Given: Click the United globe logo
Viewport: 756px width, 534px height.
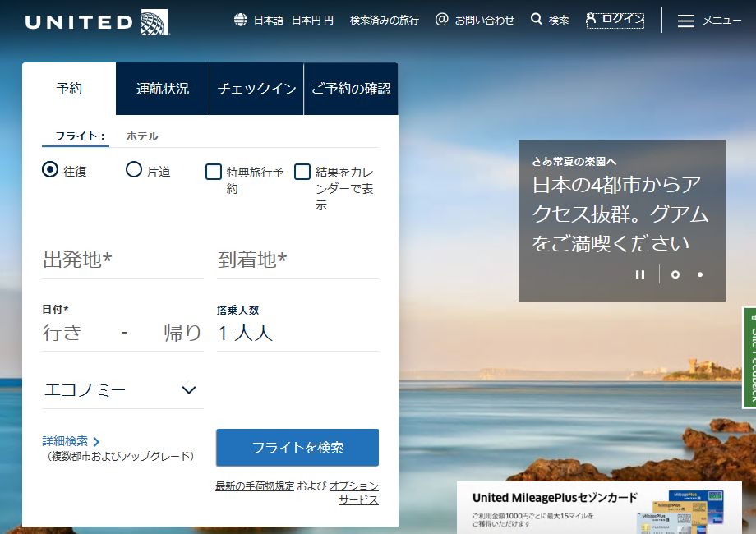Looking at the screenshot, I should (154, 22).
